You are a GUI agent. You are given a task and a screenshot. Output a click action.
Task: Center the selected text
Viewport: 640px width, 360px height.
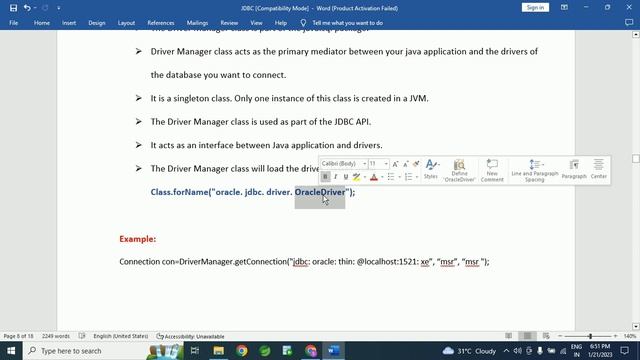point(598,169)
